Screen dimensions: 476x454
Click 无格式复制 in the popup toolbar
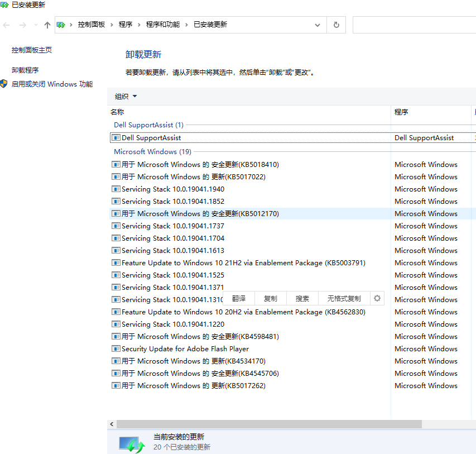point(344,298)
